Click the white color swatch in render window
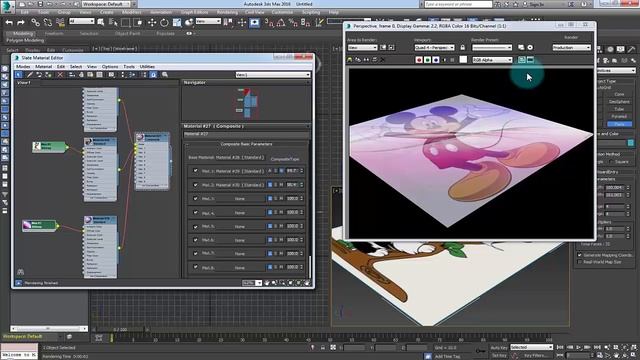This screenshot has height=360, width=640. [463, 60]
